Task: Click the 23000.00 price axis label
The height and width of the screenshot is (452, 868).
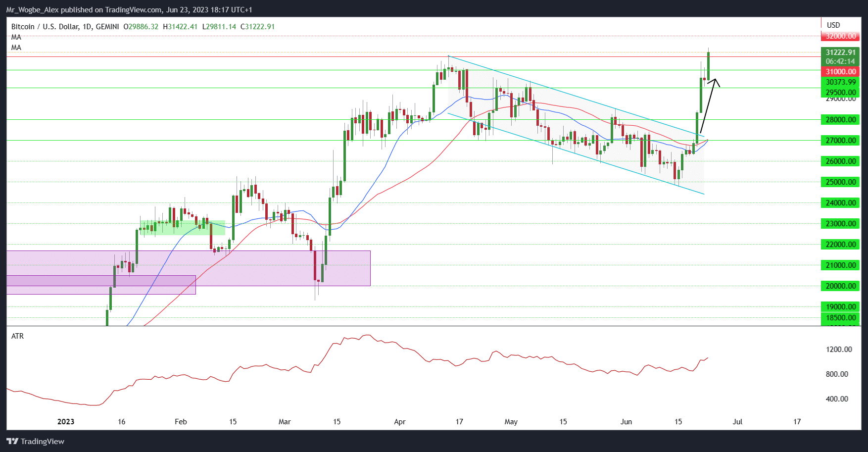Action: (x=841, y=224)
